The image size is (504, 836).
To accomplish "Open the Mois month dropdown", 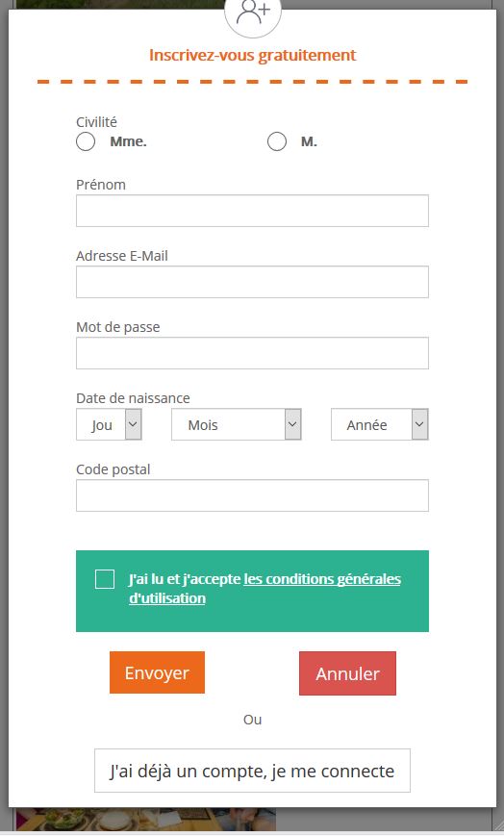I will 237,424.
